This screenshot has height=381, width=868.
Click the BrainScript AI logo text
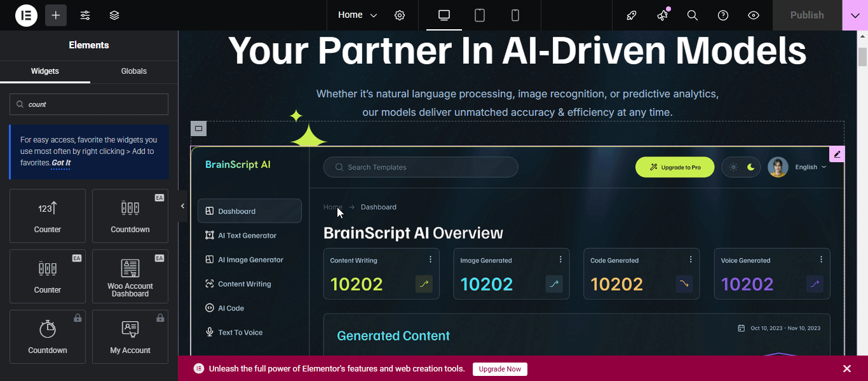tap(238, 165)
